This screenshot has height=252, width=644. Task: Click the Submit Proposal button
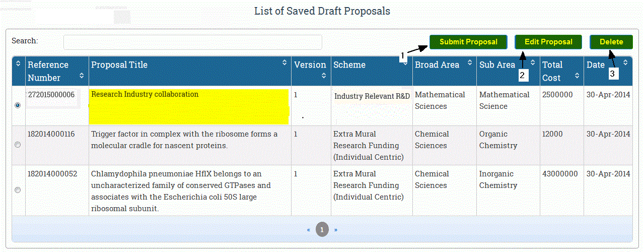click(x=469, y=42)
